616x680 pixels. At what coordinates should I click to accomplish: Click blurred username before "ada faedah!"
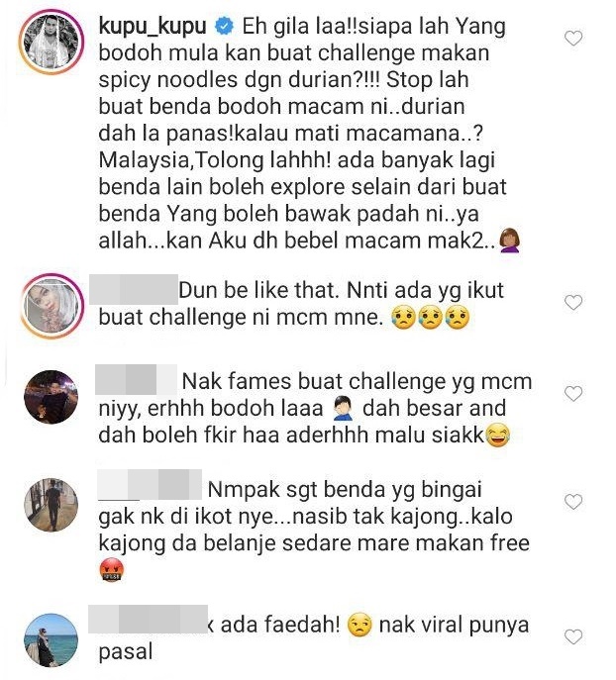tap(148, 619)
